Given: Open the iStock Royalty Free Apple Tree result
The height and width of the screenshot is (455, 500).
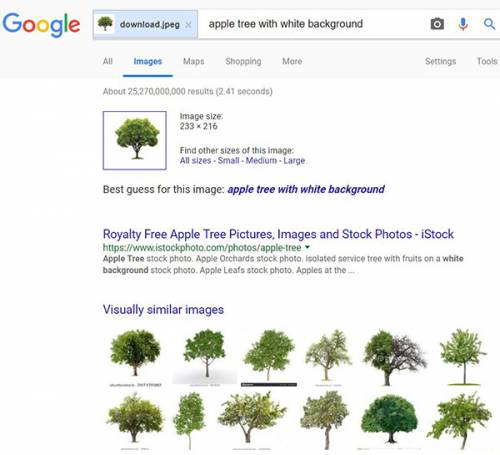Looking at the screenshot, I should 278,234.
